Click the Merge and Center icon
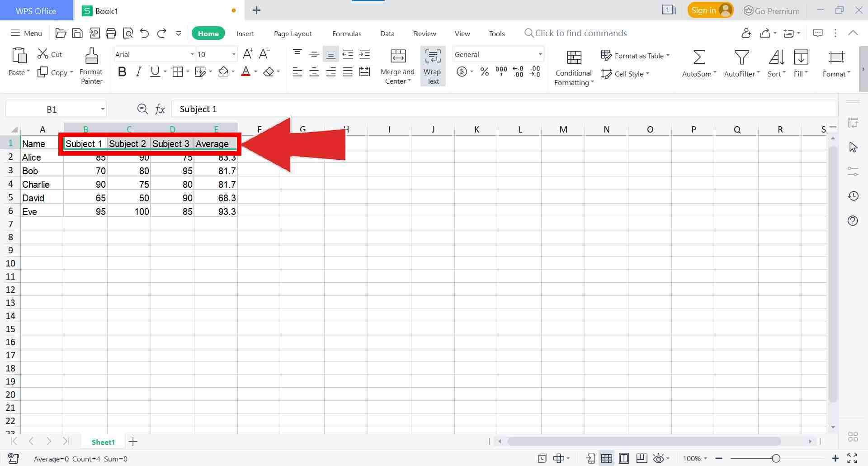The width and height of the screenshot is (868, 466). [x=397, y=57]
